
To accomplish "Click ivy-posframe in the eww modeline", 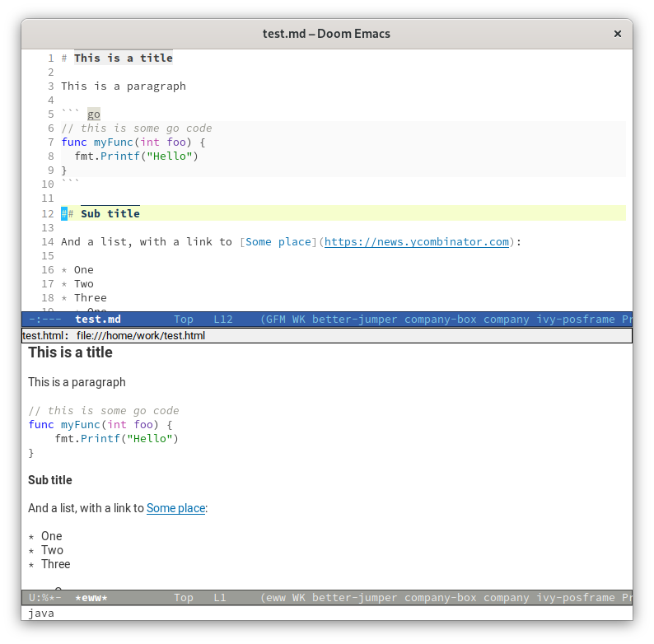I will click(x=575, y=598).
